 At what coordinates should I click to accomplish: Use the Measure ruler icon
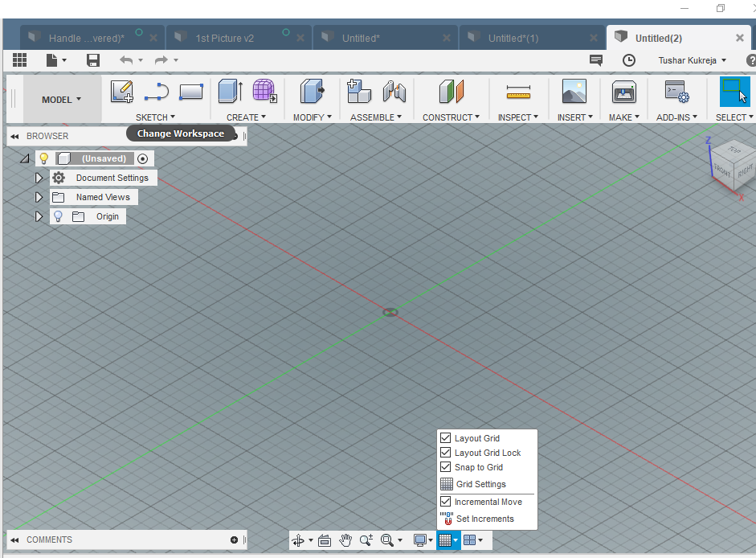(x=518, y=92)
